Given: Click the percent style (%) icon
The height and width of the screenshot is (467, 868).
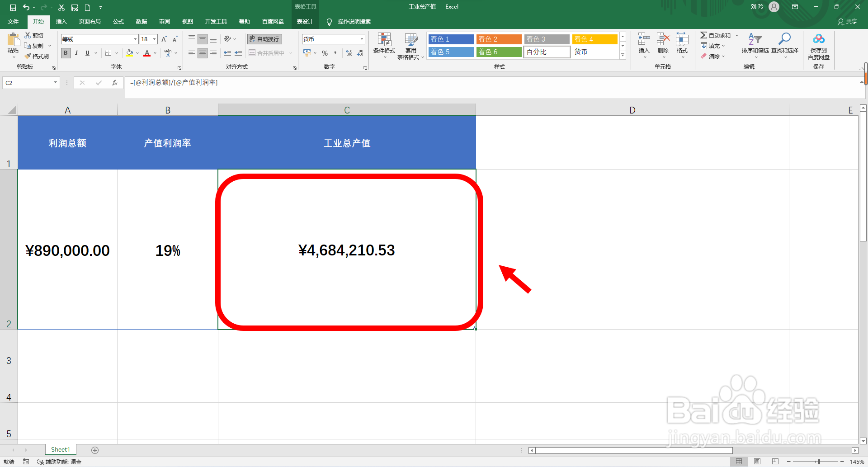Looking at the screenshot, I should click(325, 53).
